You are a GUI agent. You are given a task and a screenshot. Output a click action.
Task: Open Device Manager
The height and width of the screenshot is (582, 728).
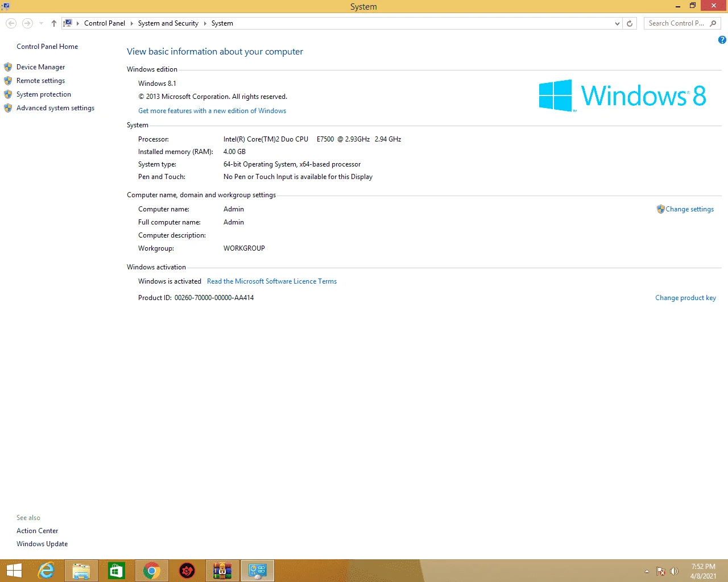pyautogui.click(x=40, y=67)
